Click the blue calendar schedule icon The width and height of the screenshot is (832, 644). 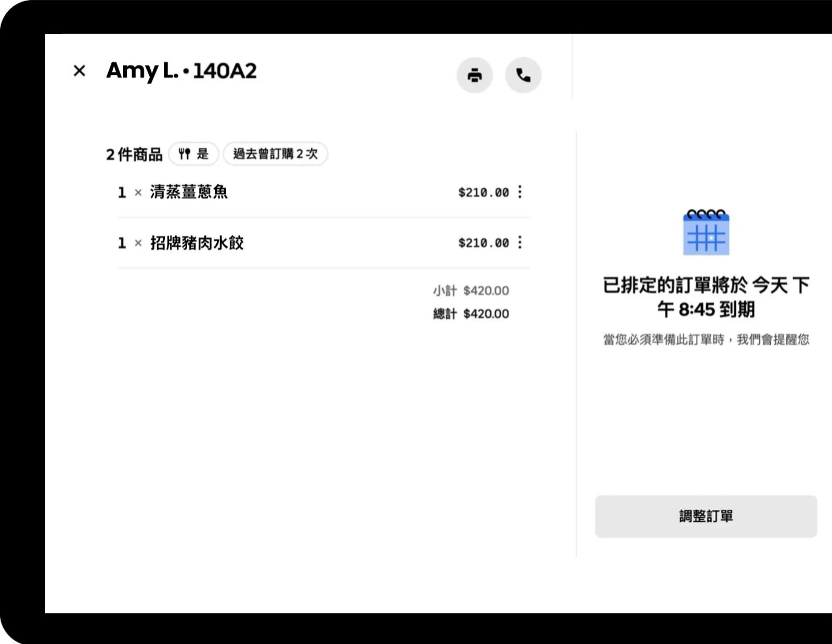click(x=706, y=232)
